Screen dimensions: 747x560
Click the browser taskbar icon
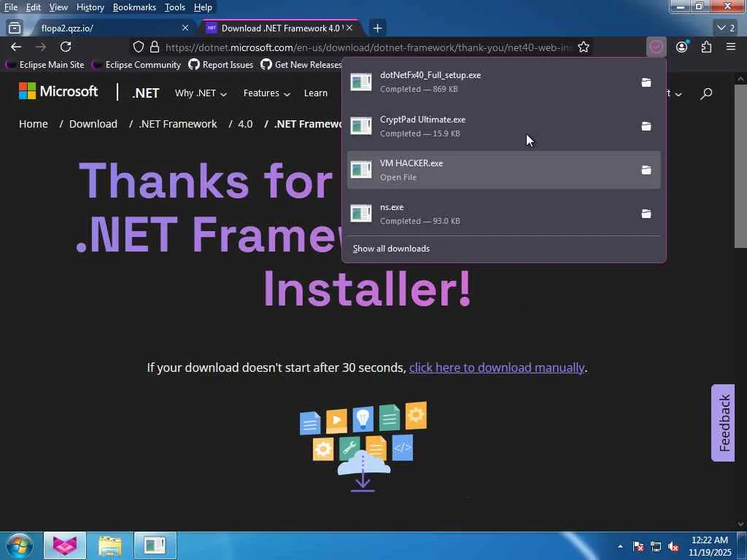pos(65,545)
